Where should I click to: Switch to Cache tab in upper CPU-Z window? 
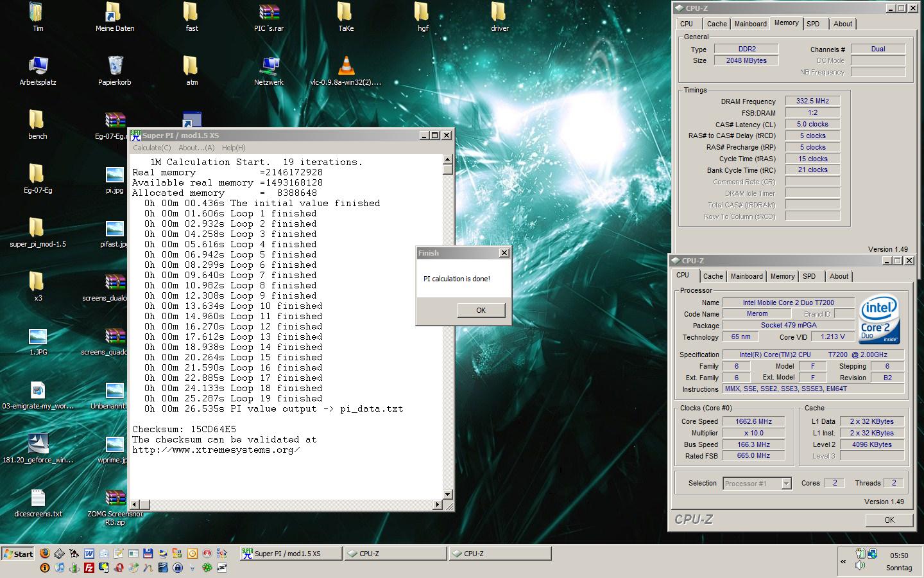[x=717, y=24]
